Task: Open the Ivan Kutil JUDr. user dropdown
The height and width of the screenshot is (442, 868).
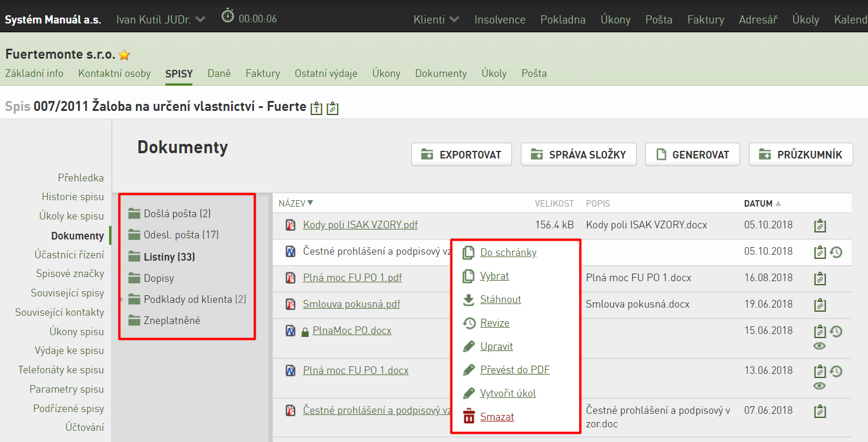Action: point(161,19)
